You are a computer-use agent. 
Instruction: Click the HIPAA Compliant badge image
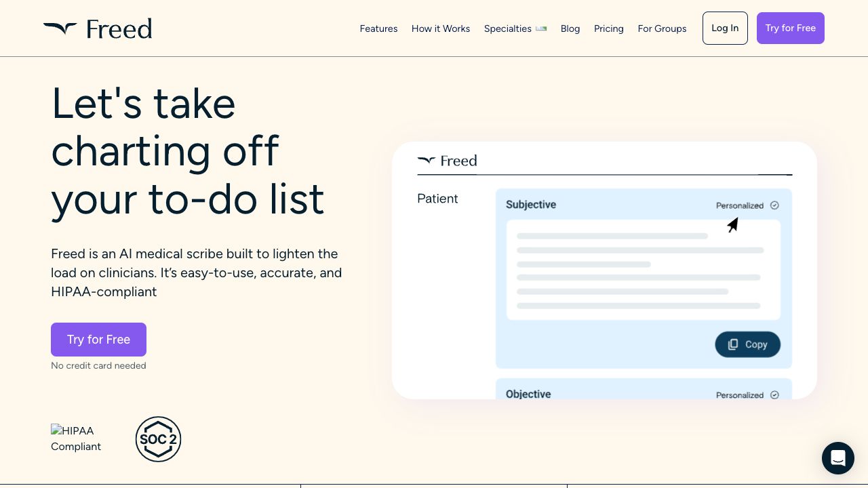(x=75, y=439)
